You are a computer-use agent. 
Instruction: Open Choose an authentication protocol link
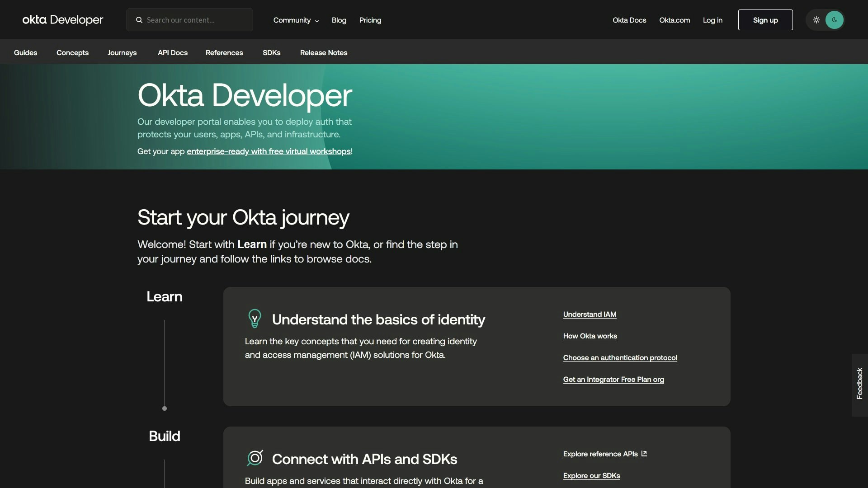pos(620,358)
